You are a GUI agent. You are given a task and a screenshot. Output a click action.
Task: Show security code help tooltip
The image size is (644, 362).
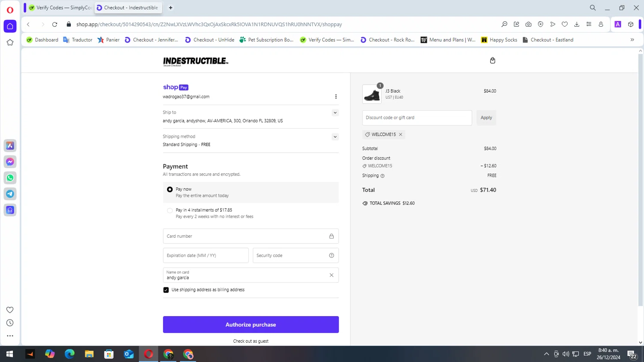pyautogui.click(x=331, y=256)
